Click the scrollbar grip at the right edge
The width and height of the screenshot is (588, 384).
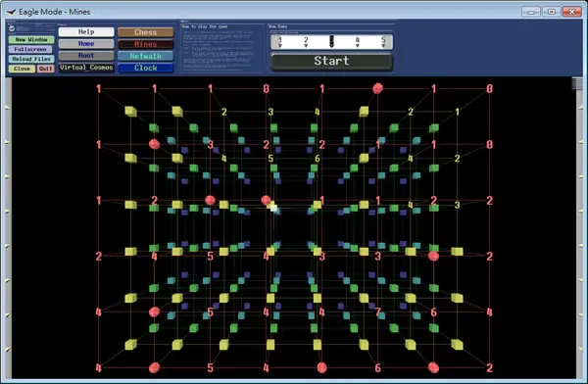point(578,83)
